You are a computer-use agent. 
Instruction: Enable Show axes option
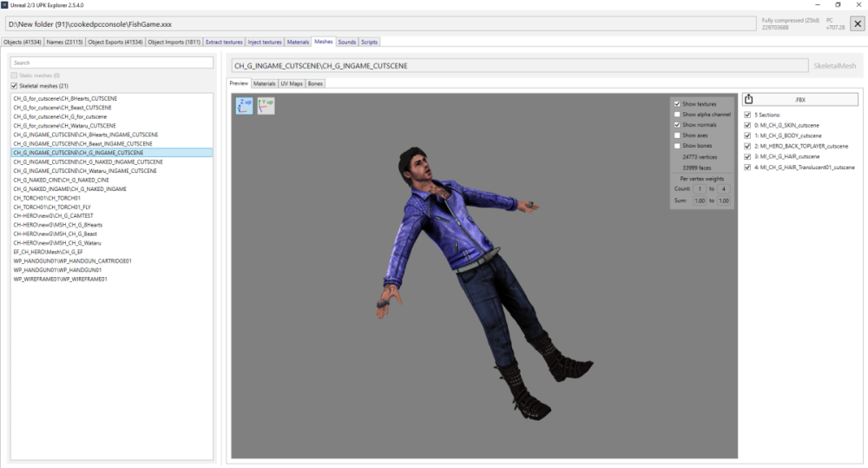point(677,135)
